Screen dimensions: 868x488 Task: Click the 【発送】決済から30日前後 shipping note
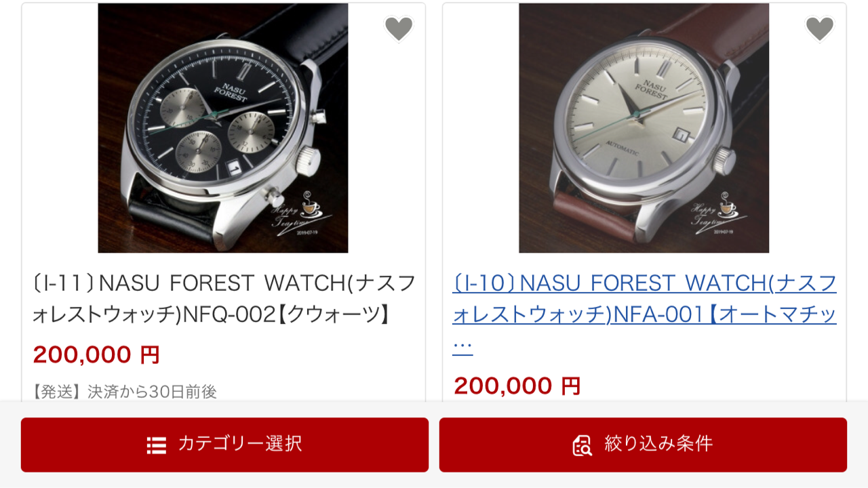click(x=124, y=392)
